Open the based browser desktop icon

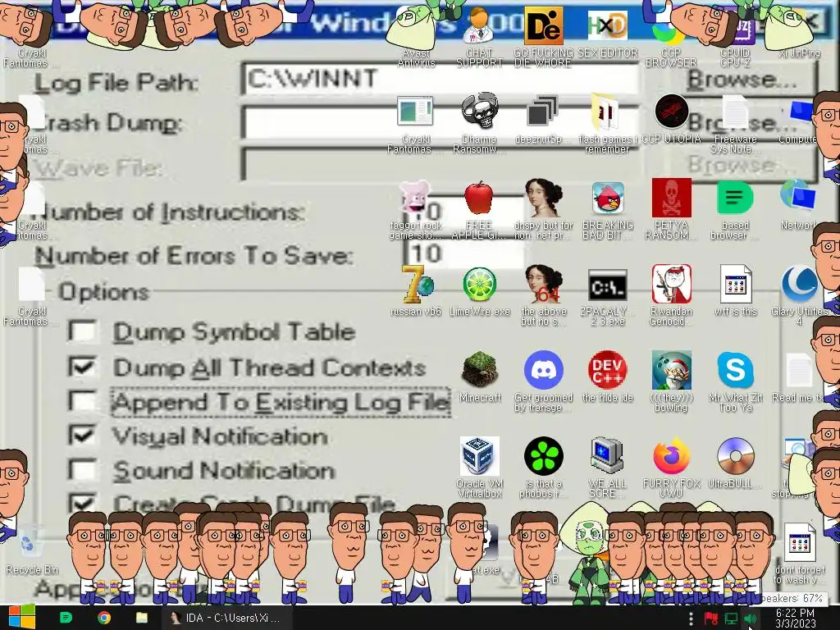(735, 198)
